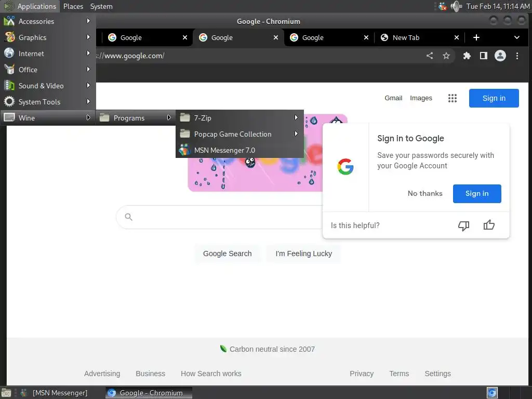Click the Chromium icon in bottom-right panel
The image size is (532, 399).
[x=492, y=393]
